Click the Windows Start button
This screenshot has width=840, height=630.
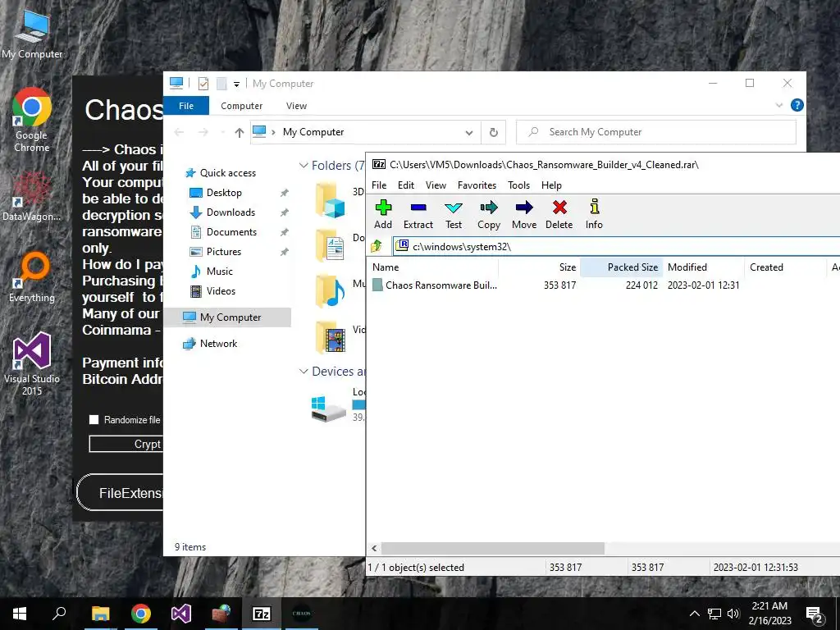tap(20, 614)
